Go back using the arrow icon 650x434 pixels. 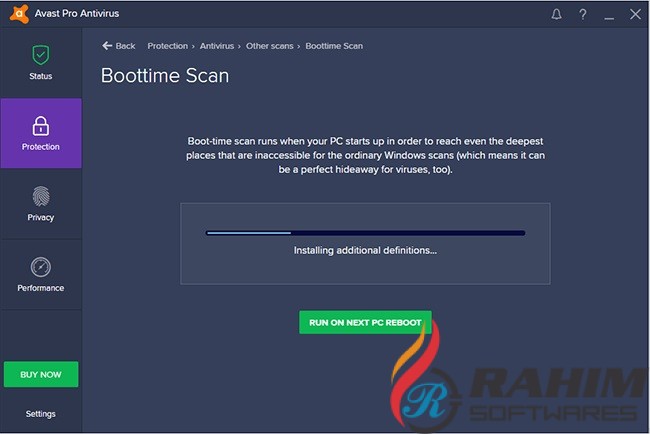pyautogui.click(x=107, y=46)
